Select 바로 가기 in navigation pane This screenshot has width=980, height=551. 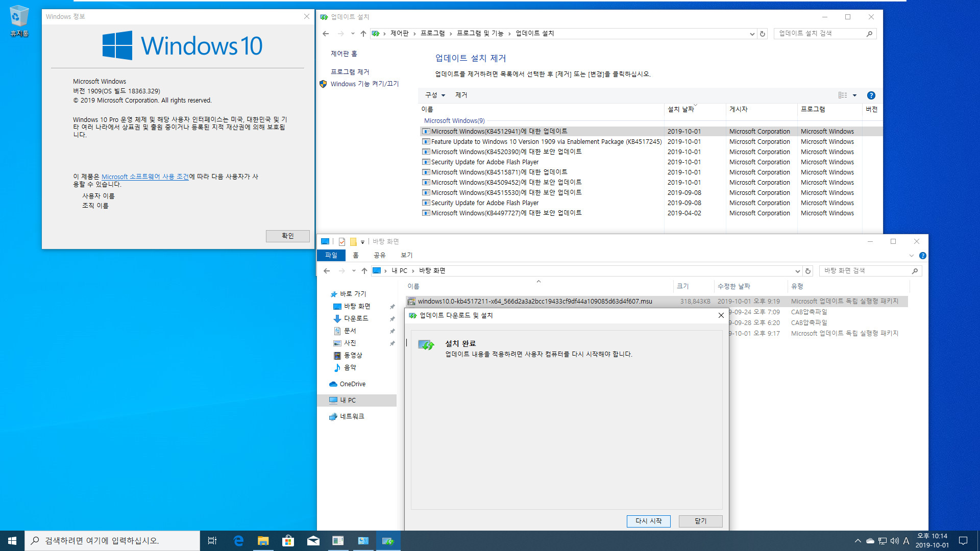click(353, 294)
